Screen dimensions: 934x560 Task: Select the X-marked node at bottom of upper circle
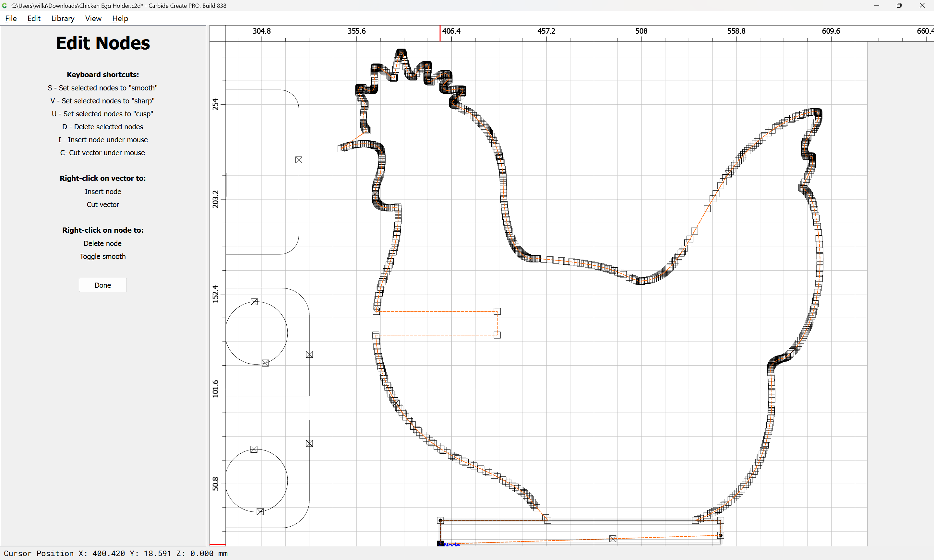265,363
